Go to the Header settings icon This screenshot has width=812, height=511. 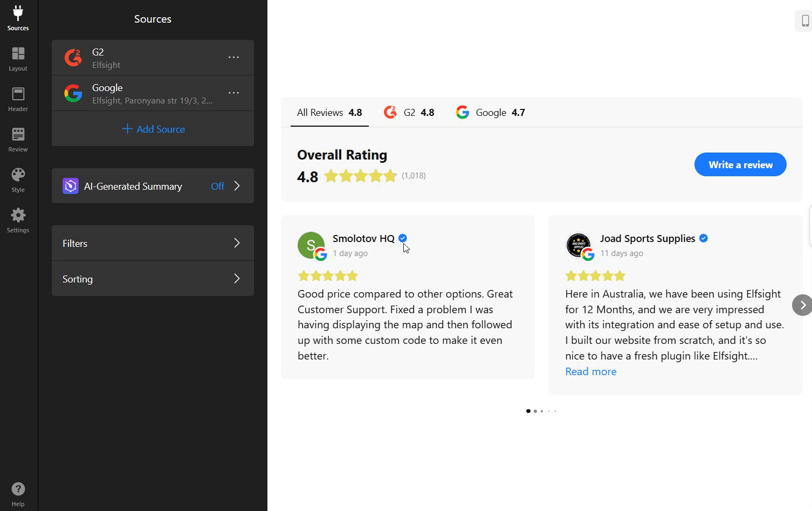[x=18, y=99]
